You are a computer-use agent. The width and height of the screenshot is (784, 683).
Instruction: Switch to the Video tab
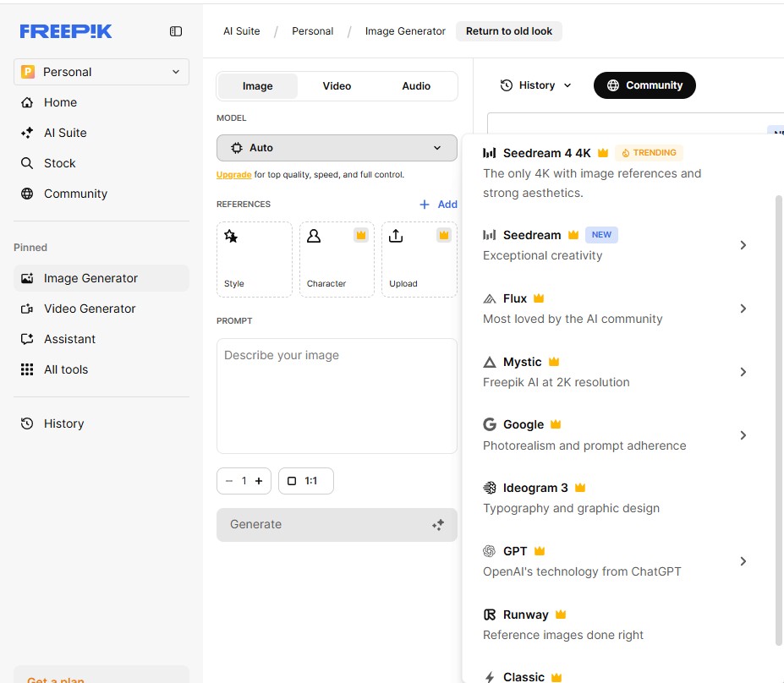[337, 86]
